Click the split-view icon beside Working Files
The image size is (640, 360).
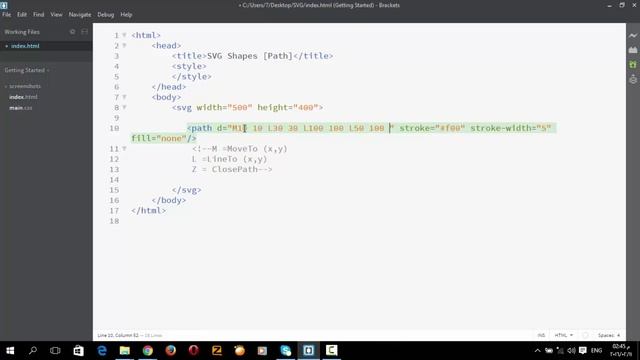tap(84, 32)
